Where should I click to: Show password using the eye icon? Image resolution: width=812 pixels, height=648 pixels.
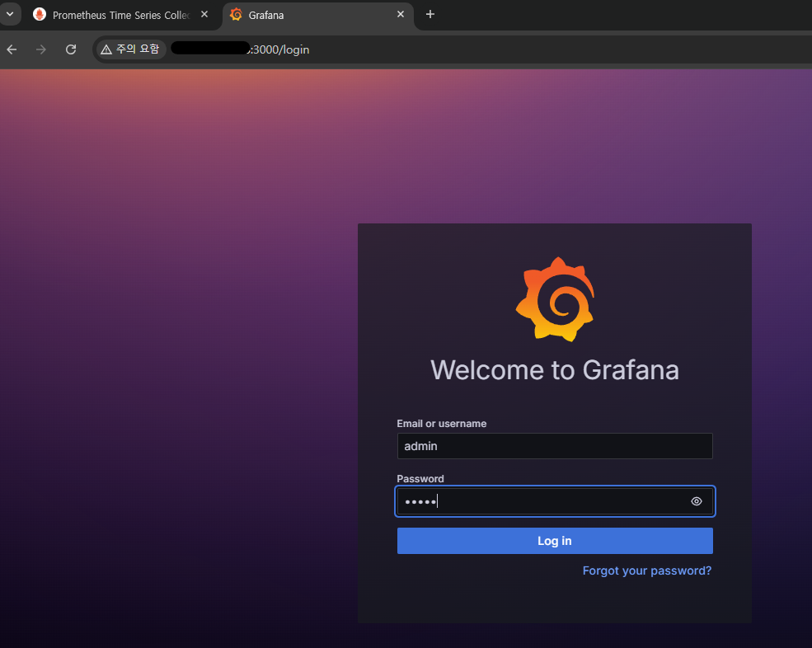point(697,501)
